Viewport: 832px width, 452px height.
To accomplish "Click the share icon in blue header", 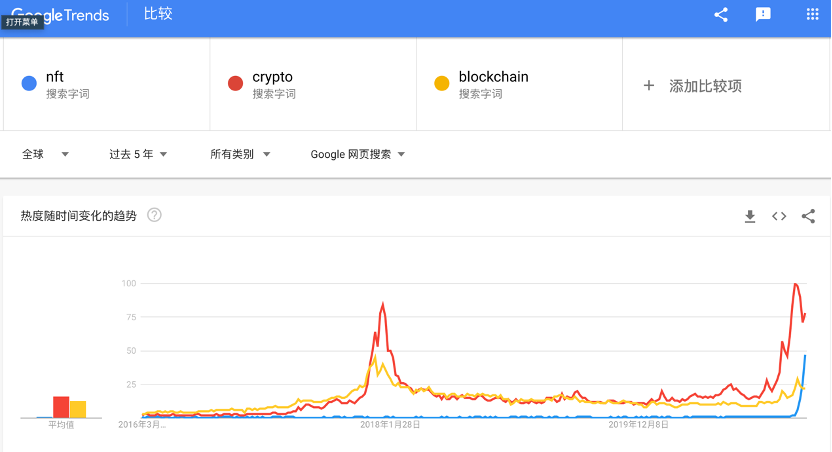I will (x=721, y=14).
